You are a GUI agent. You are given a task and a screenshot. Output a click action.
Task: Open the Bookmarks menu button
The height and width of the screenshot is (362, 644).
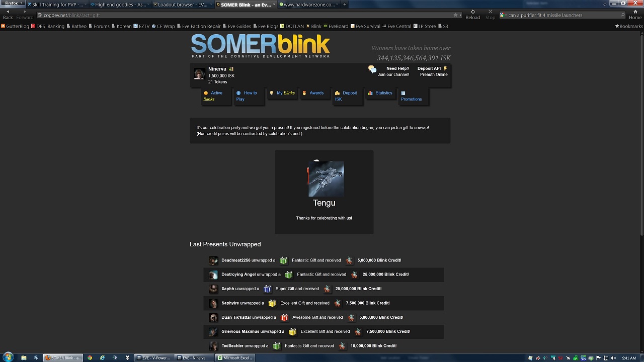[629, 26]
